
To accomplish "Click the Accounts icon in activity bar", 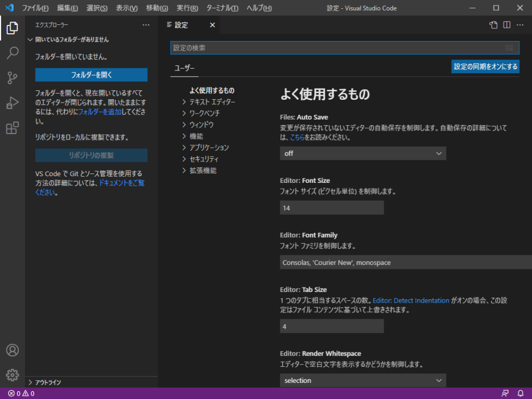I will point(12,350).
